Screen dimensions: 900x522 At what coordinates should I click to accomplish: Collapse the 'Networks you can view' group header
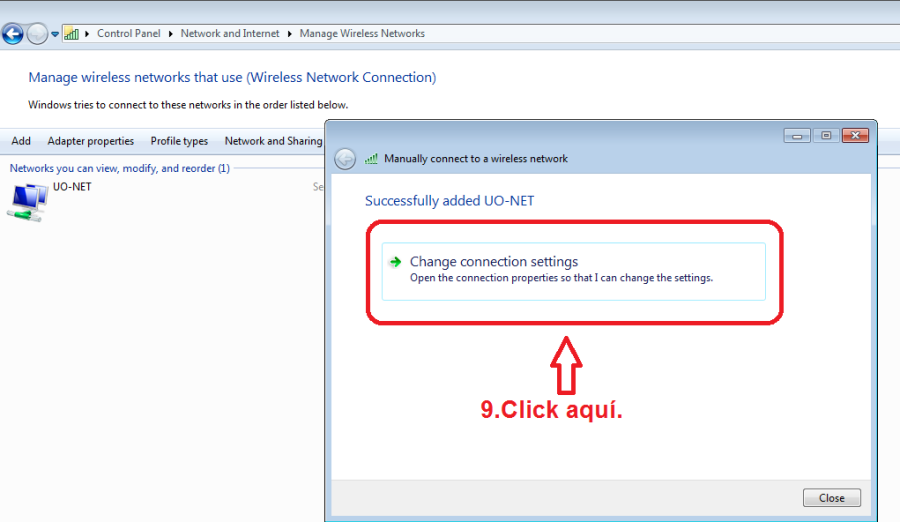tap(119, 168)
